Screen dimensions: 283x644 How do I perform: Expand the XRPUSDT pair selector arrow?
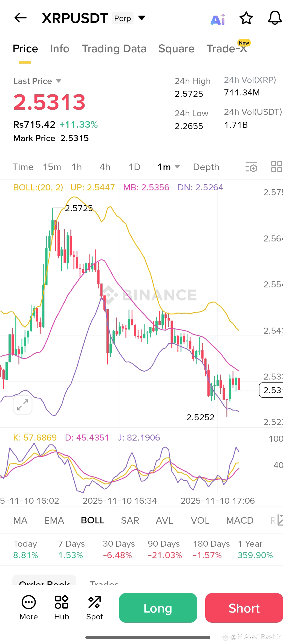pyautogui.click(x=142, y=18)
